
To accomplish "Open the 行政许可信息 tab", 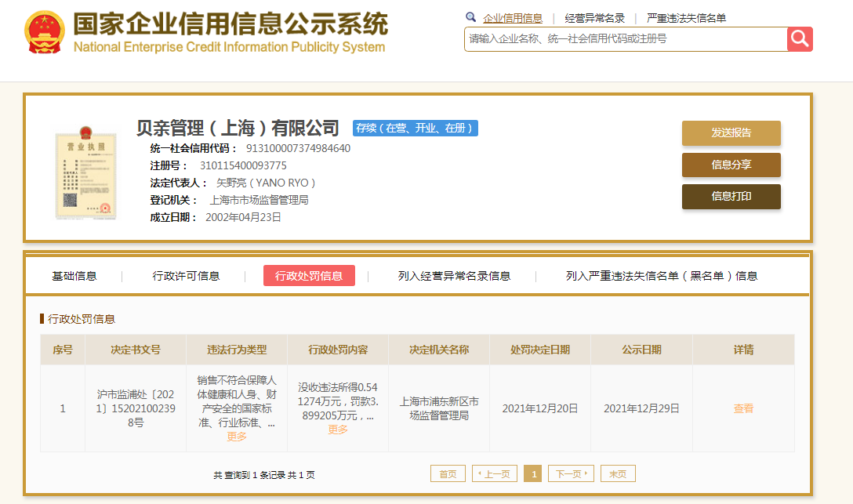I will pos(186,276).
